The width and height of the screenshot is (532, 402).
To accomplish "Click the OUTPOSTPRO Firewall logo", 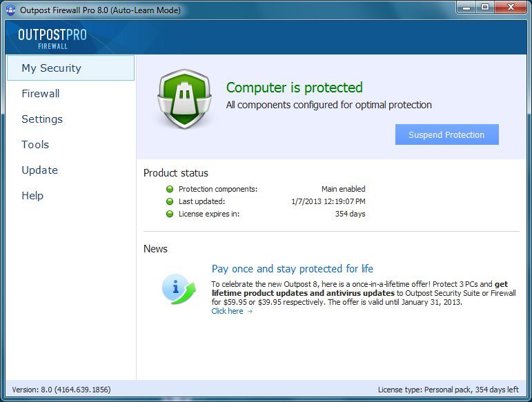I will coord(52,39).
